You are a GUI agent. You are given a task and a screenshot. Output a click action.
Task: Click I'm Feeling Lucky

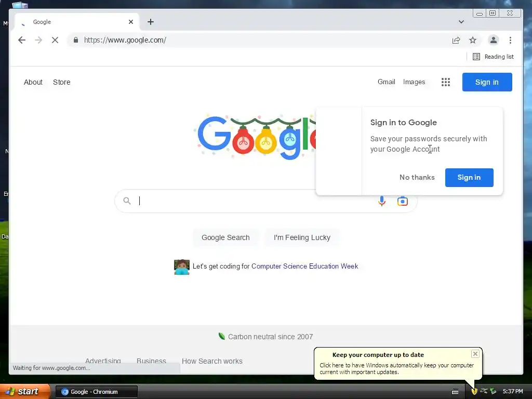pos(302,237)
